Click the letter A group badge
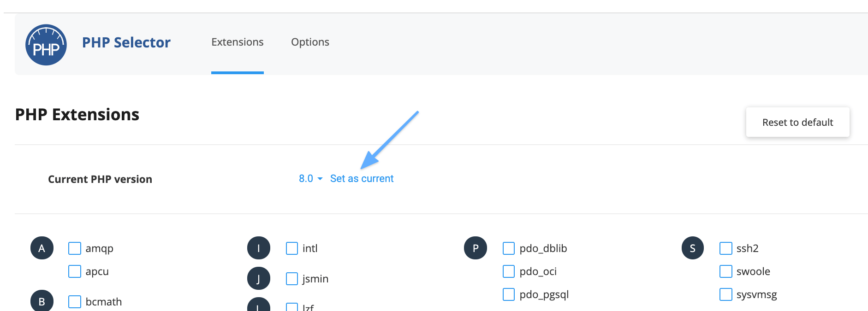Screen dimensions: 868x311 (42, 248)
